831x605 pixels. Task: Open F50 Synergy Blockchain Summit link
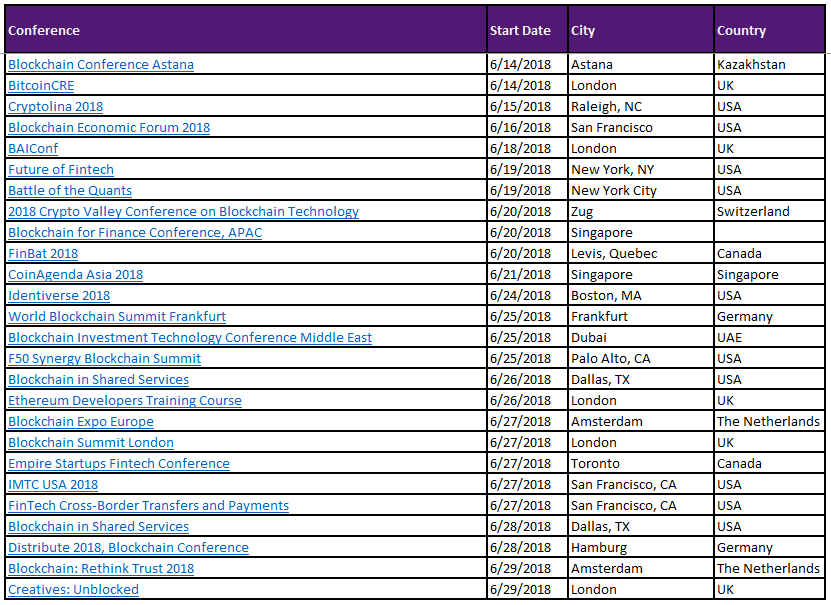[104, 359]
